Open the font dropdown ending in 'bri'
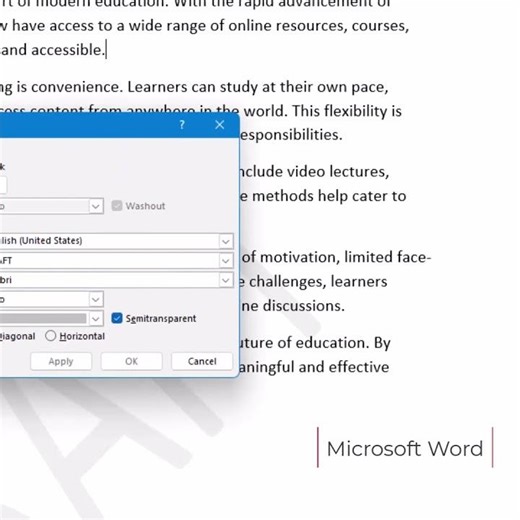This screenshot has height=520, width=520. pos(226,280)
